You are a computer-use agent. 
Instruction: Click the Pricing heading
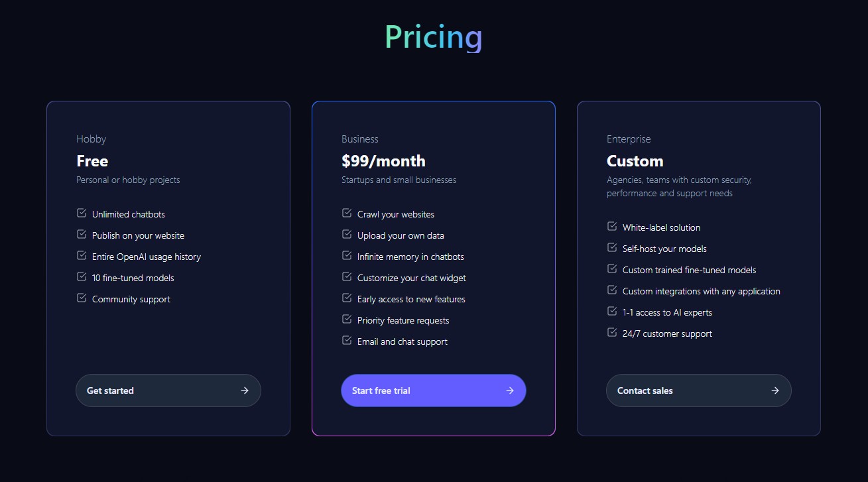(x=434, y=36)
